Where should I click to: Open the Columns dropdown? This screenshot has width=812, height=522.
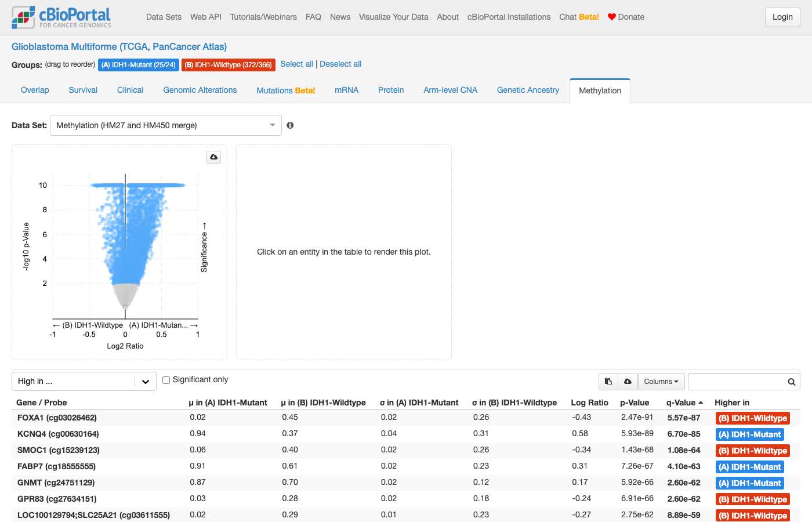point(661,382)
